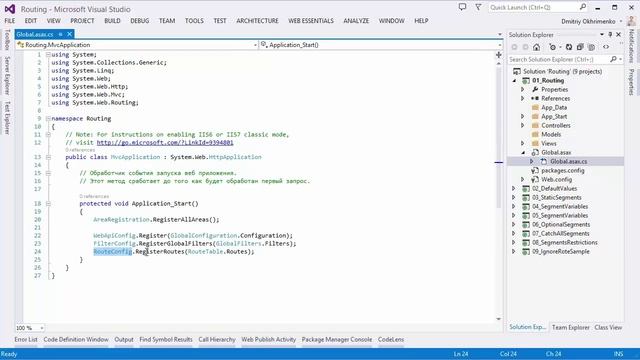Collapse the Application_Start method block

click(x=48, y=204)
